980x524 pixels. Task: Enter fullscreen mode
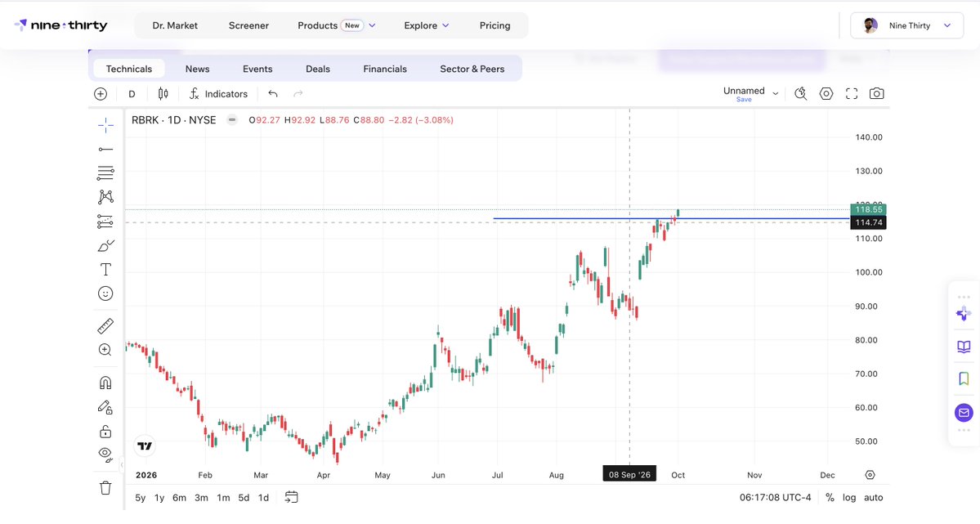[x=852, y=94]
